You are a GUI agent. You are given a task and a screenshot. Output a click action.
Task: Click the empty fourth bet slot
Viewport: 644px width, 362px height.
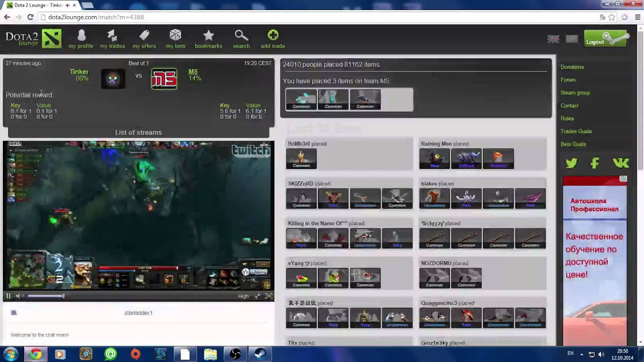tap(397, 100)
